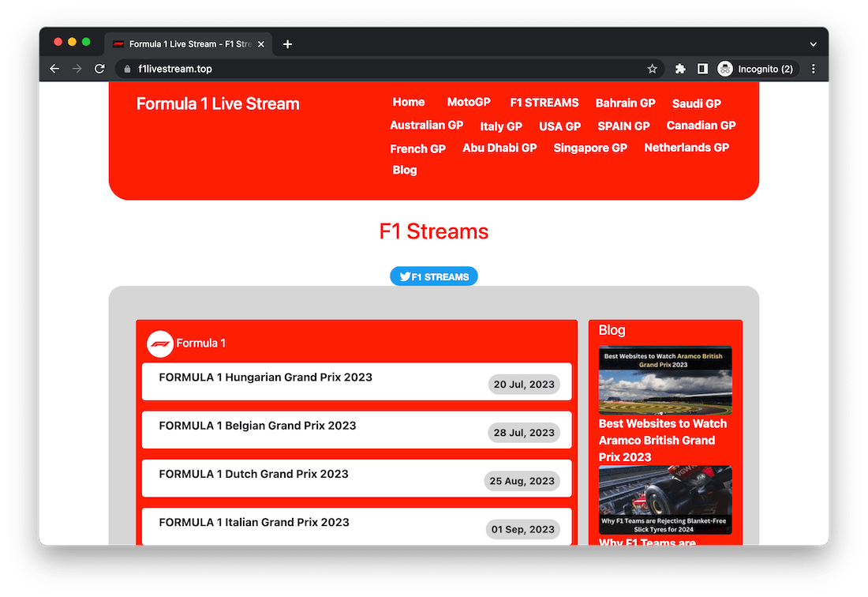Open the Blanket-Free Slick Tyres blog thumbnail
Viewport: 868px width, 597px height.
point(665,500)
